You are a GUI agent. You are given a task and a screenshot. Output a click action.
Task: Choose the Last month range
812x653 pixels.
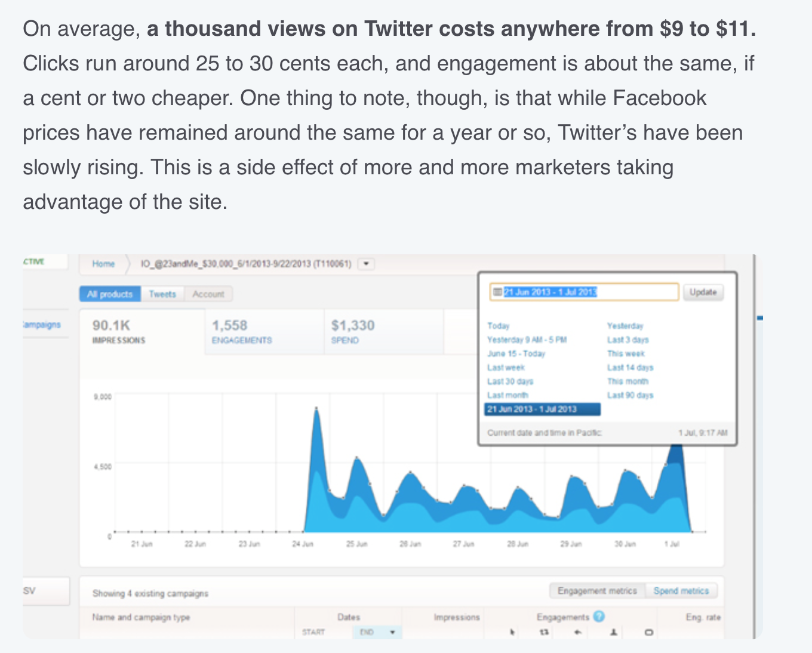coord(507,395)
